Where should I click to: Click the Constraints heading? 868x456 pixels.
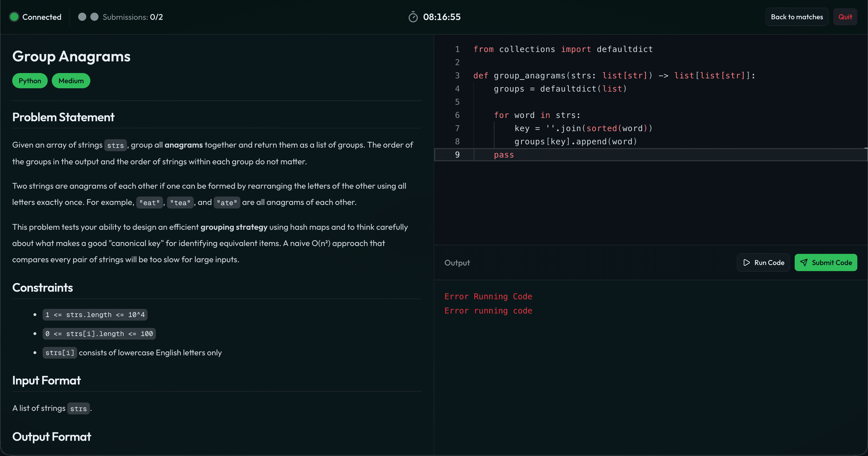pos(42,288)
